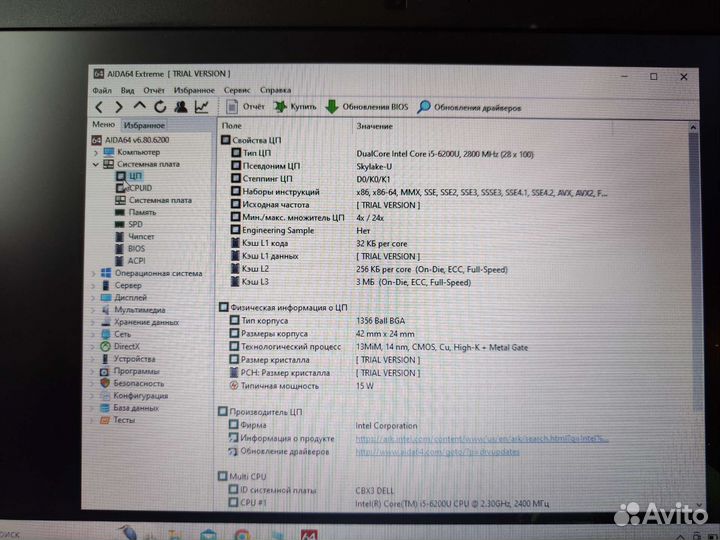The width and height of the screenshot is (720, 540).
Task: Click the AIDA64 icon in the taskbar
Action: click(309, 535)
